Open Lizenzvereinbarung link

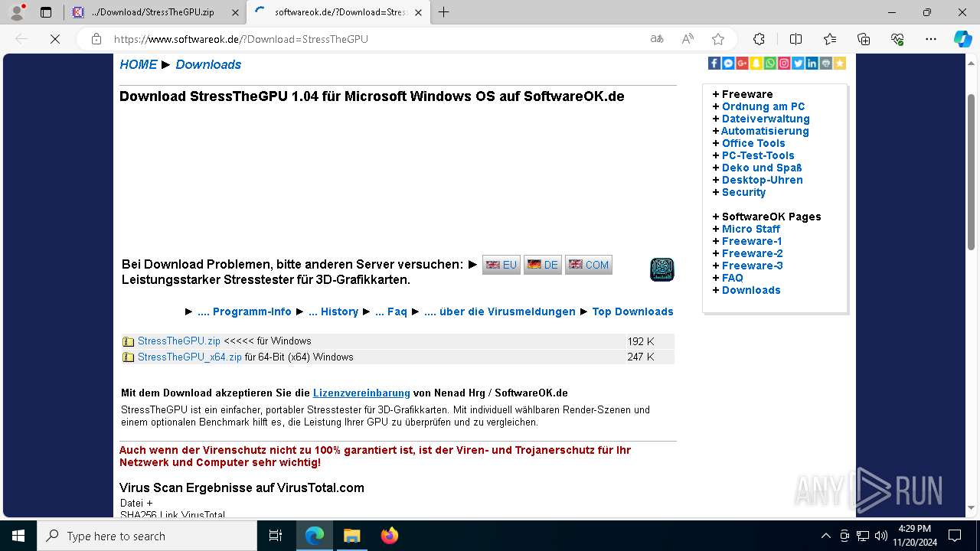[361, 393]
